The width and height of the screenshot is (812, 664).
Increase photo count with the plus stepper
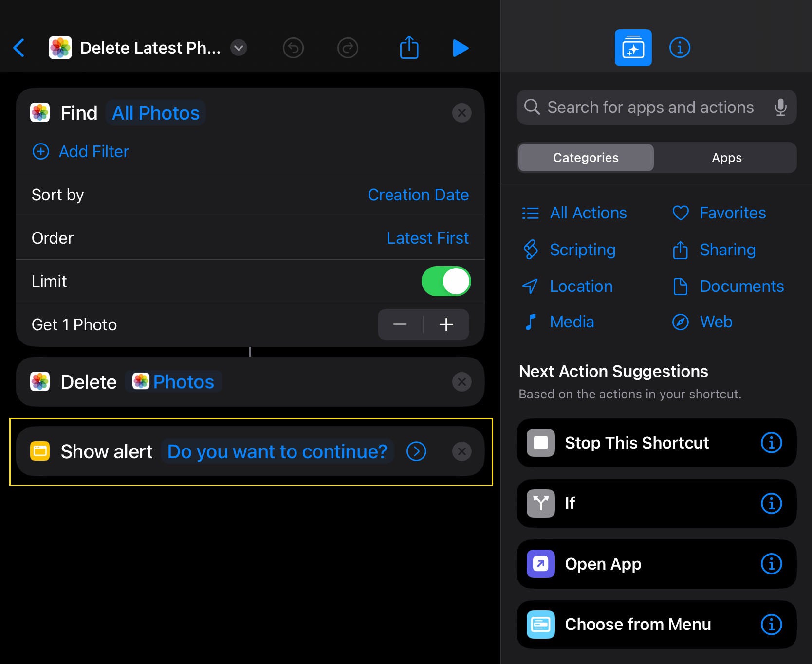point(446,324)
